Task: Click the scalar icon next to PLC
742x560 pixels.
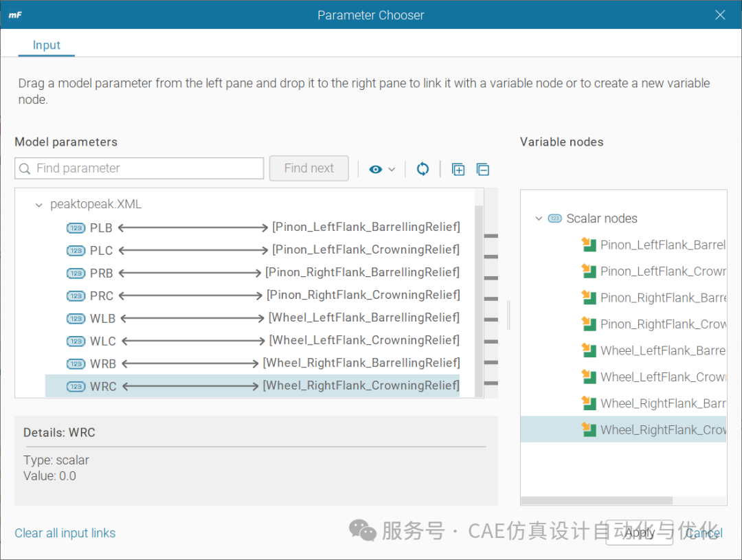Action: click(x=76, y=250)
